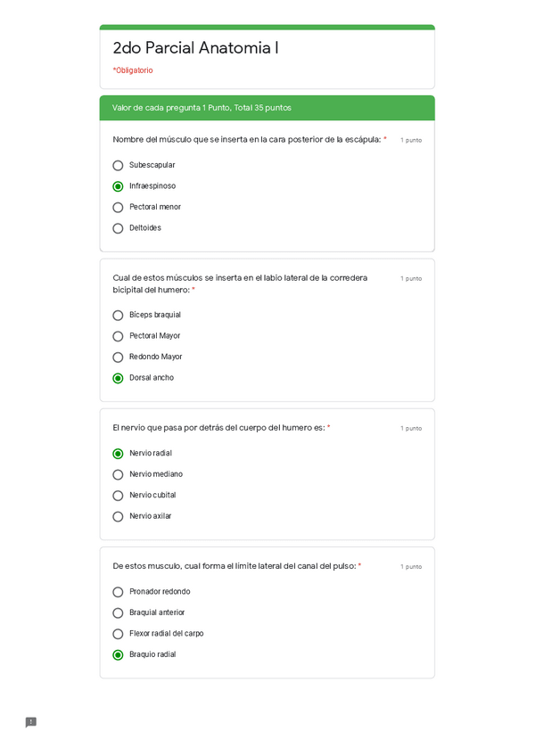Select the Subescapular radio option
Screen dimensions: 535x756
(118, 166)
